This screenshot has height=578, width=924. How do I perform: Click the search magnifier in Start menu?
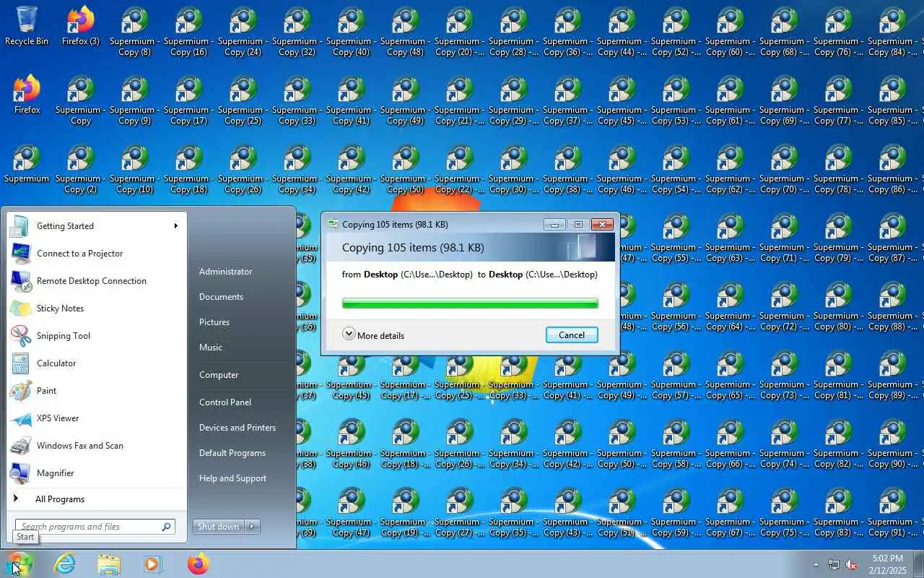pyautogui.click(x=166, y=527)
